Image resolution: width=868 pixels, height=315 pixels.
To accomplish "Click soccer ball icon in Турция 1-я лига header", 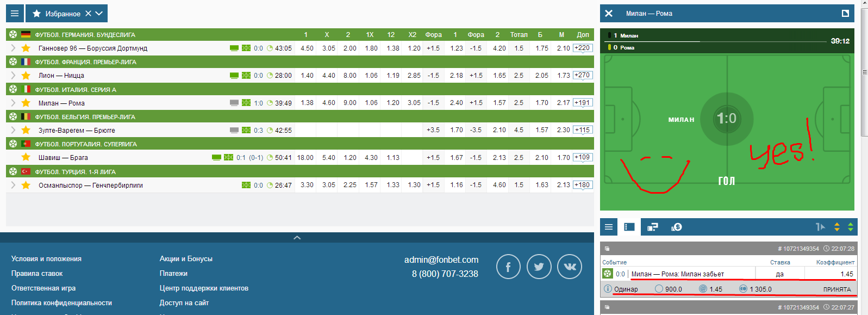I will coord(13,171).
